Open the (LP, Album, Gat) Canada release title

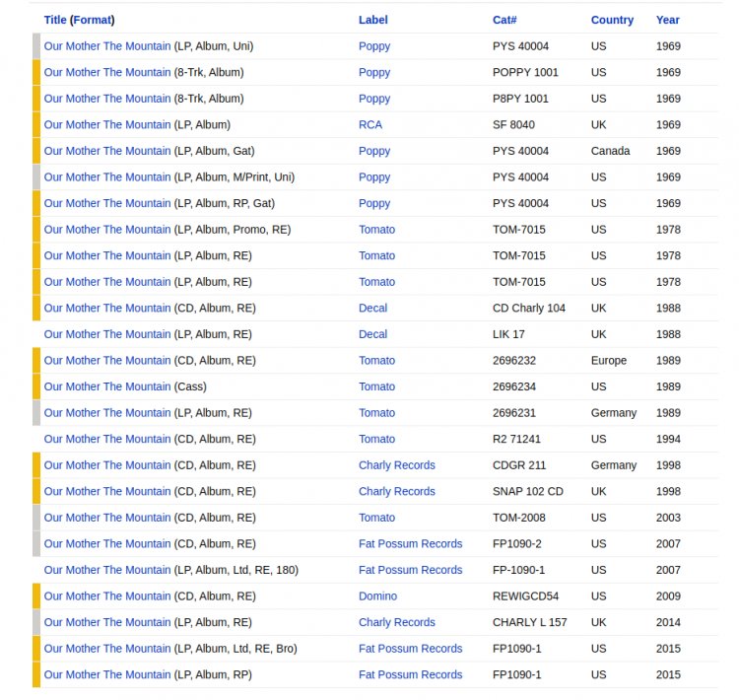107,151
